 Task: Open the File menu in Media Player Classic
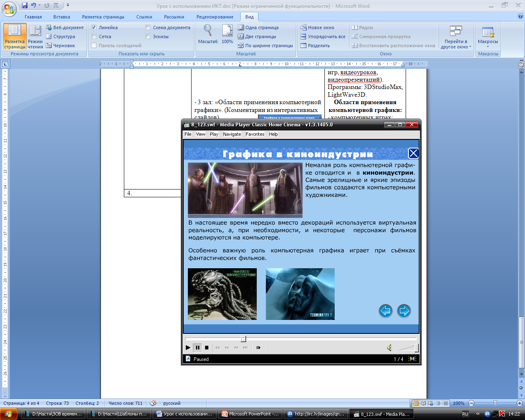[x=188, y=134]
